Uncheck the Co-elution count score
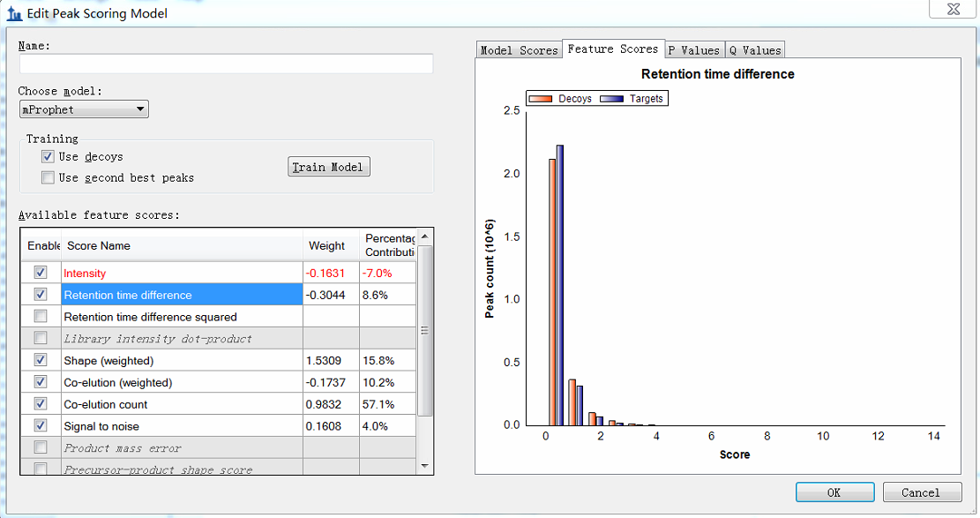The image size is (980, 518). coord(41,404)
